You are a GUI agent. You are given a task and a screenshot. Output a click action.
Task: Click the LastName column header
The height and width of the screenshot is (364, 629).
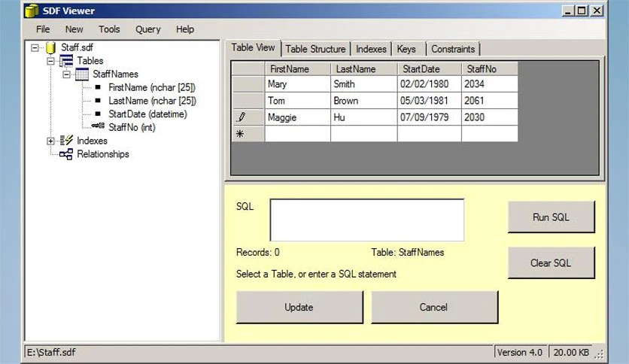(364, 69)
